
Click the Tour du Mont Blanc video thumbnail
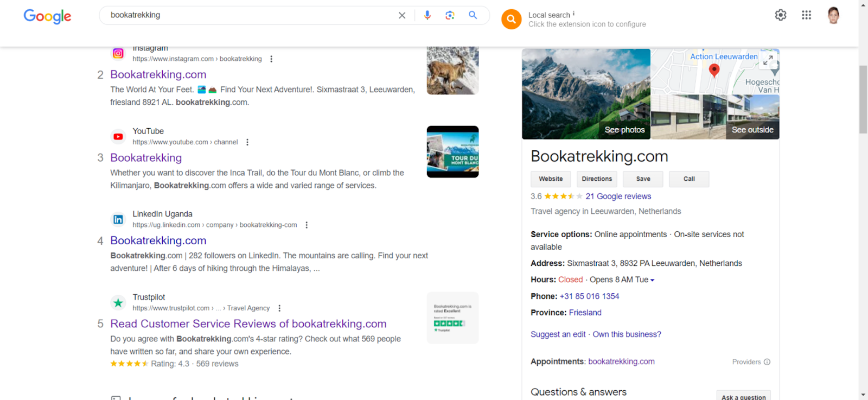[x=452, y=152]
